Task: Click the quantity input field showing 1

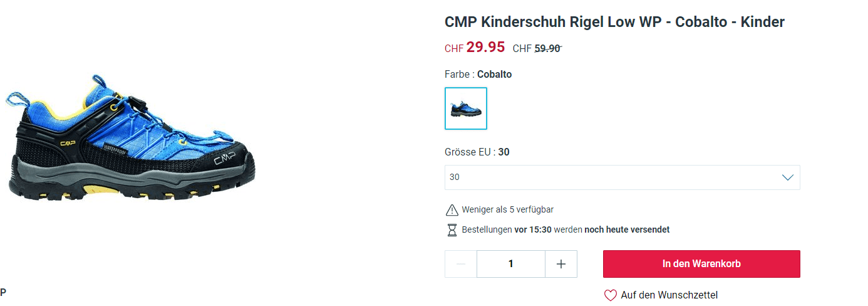Action: (511, 264)
